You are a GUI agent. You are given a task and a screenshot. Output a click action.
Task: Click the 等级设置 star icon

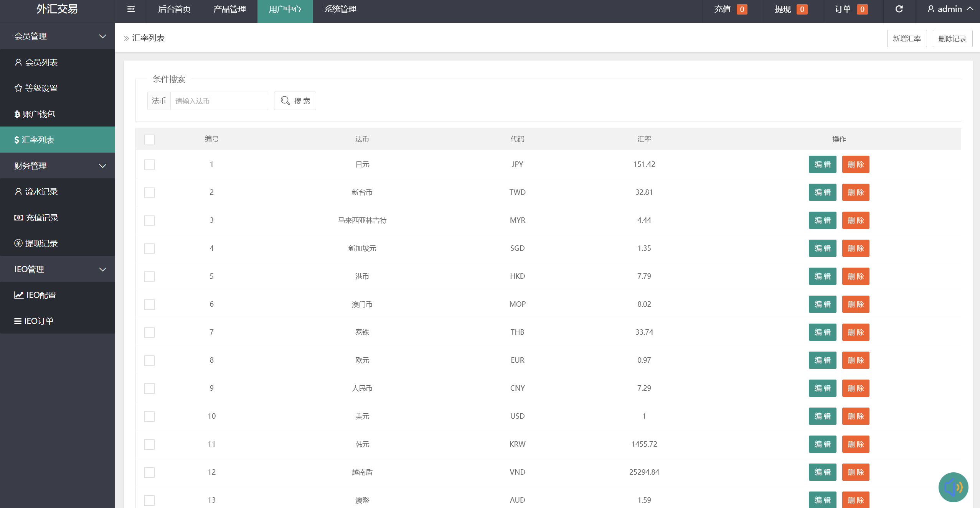[x=18, y=88]
